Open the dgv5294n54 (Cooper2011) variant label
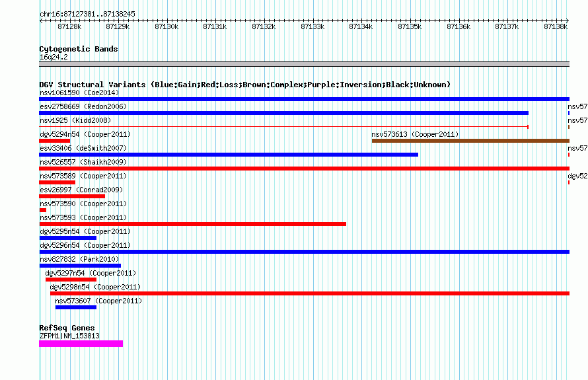Image resolution: width=588 pixels, height=380 pixels. [x=85, y=134]
